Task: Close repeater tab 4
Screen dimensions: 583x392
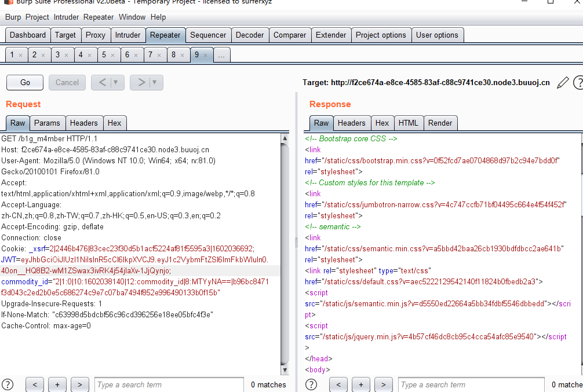Action: point(89,56)
